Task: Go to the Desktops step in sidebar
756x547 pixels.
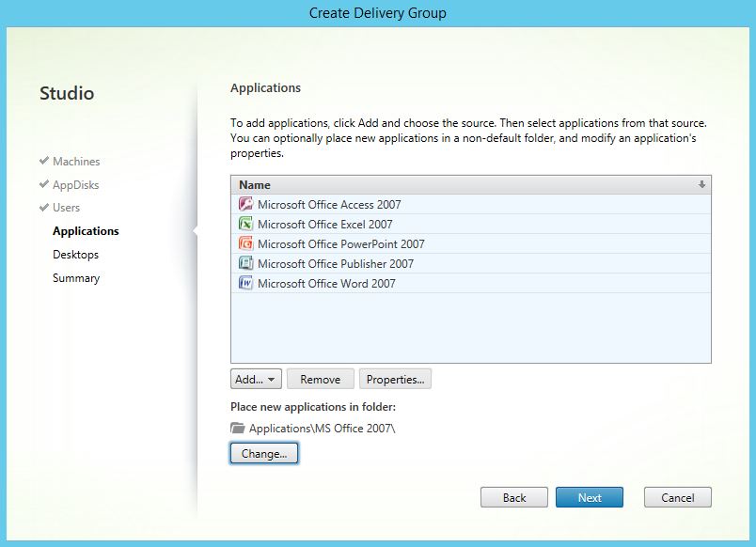Action: (75, 255)
